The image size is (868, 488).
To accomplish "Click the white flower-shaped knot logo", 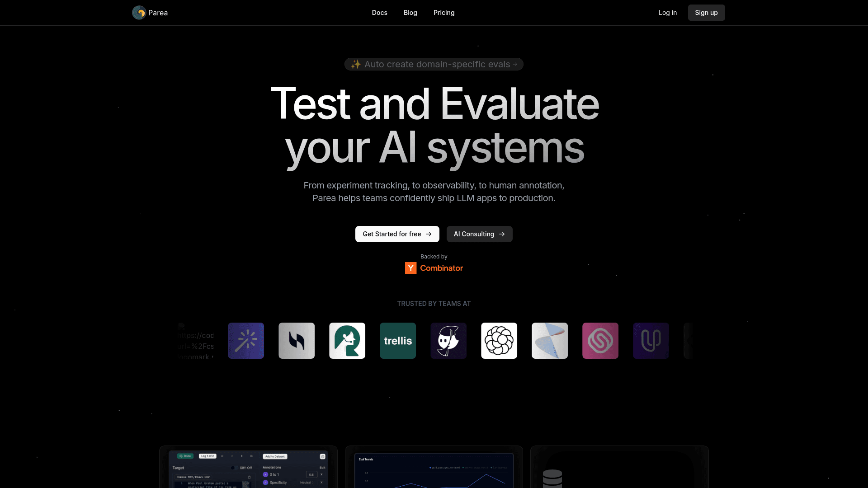I will click(x=499, y=341).
